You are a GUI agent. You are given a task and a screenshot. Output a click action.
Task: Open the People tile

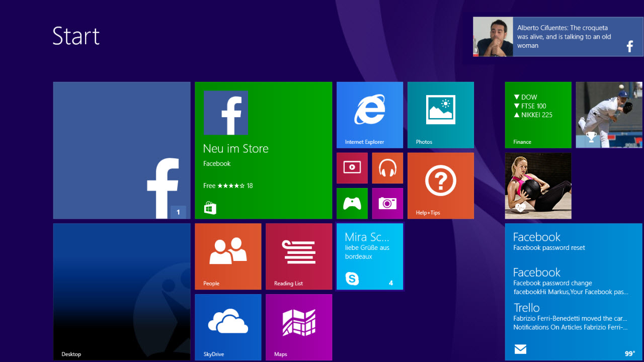pyautogui.click(x=228, y=256)
